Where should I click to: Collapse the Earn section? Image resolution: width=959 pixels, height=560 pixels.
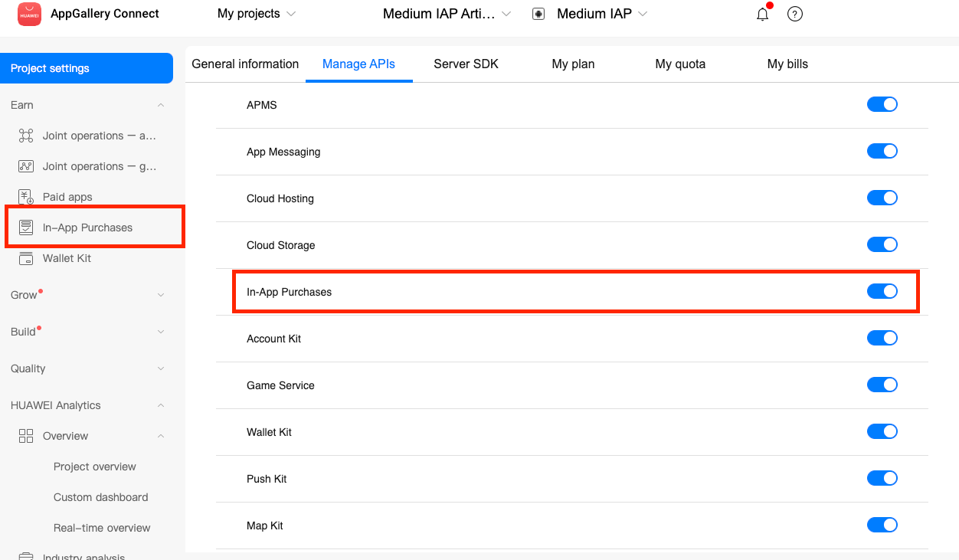(161, 105)
